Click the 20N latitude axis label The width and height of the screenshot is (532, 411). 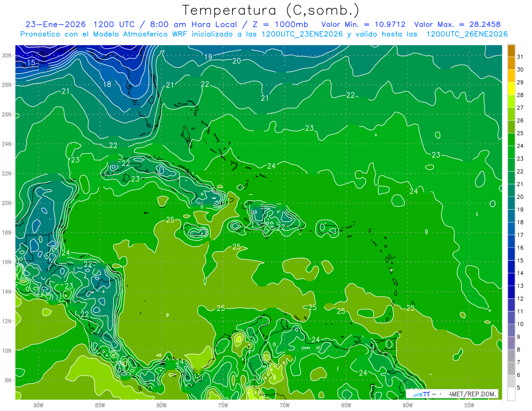point(8,203)
